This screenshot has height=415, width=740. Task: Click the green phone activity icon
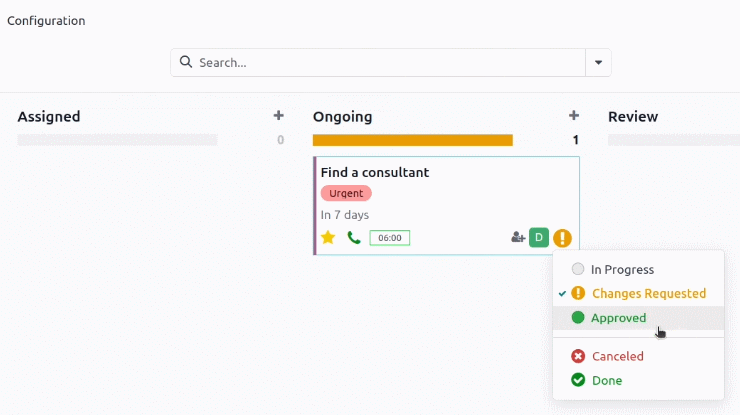[x=354, y=237]
